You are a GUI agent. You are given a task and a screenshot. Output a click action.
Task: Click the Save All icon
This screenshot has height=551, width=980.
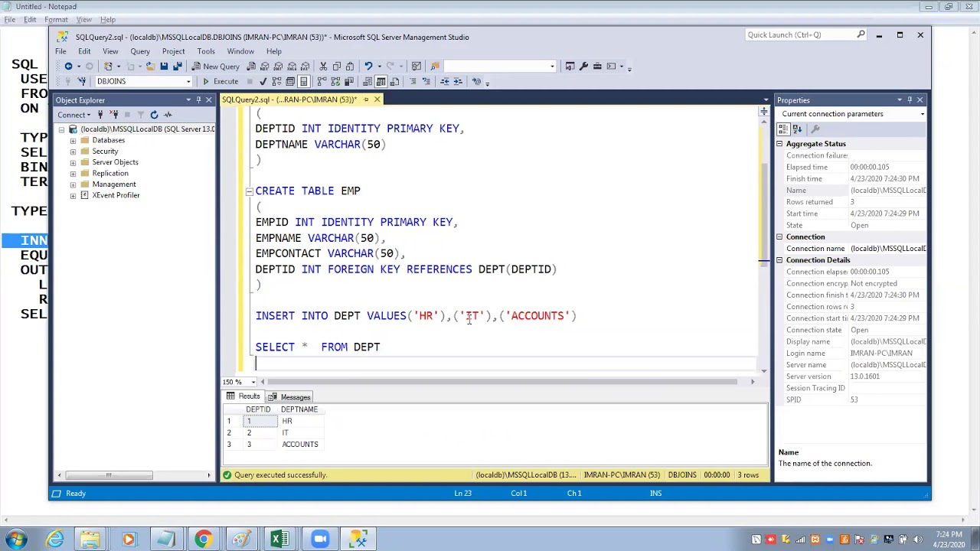point(177,67)
